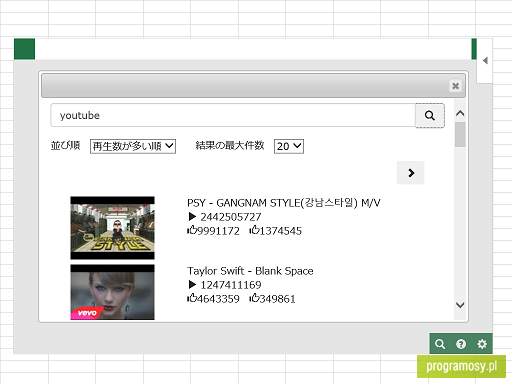Viewport: 512px width, 384px height.
Task: Open the max results dropdown showing 20
Action: point(289,146)
